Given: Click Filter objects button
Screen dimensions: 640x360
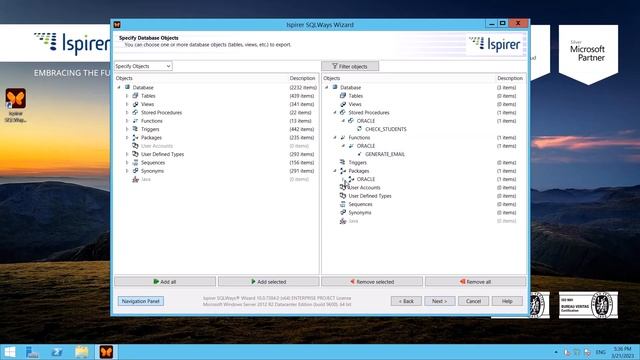Looking at the screenshot, I should [x=350, y=66].
